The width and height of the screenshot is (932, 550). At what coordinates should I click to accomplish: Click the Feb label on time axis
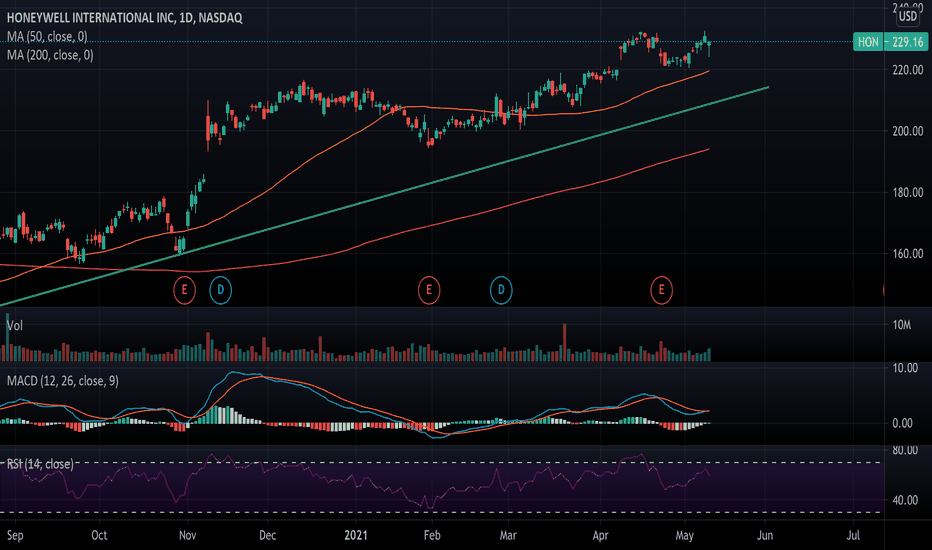click(x=432, y=535)
